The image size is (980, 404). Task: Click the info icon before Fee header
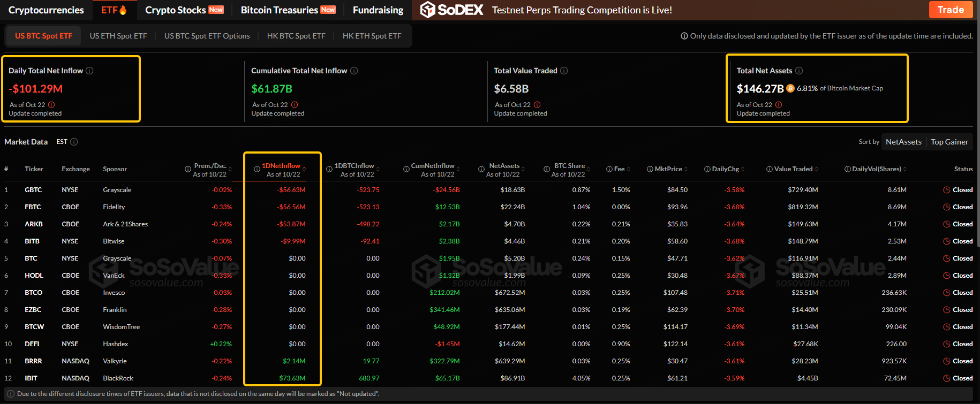pyautogui.click(x=609, y=169)
